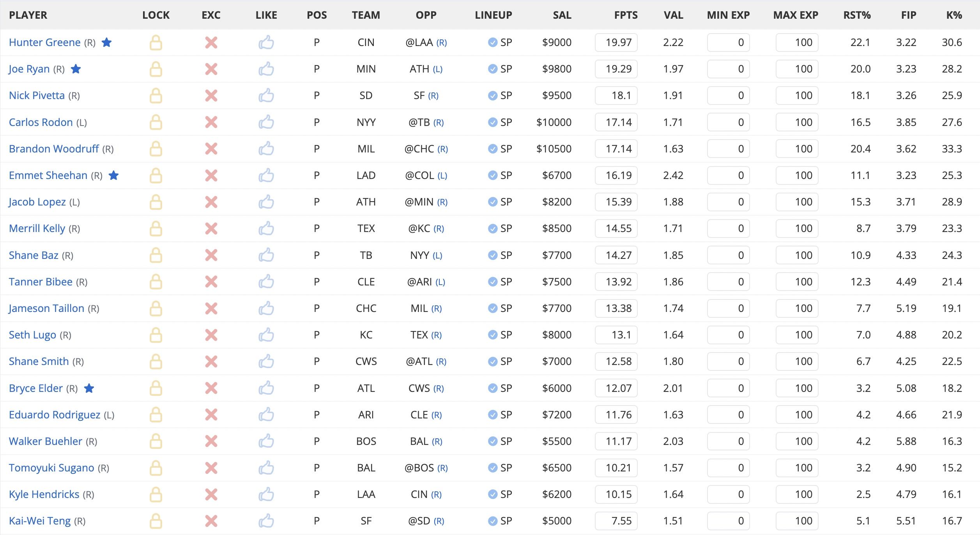Edit Kai-Wei Teng FPTS field 7.55
Viewport: 980px width, 535px height.
pyautogui.click(x=616, y=521)
